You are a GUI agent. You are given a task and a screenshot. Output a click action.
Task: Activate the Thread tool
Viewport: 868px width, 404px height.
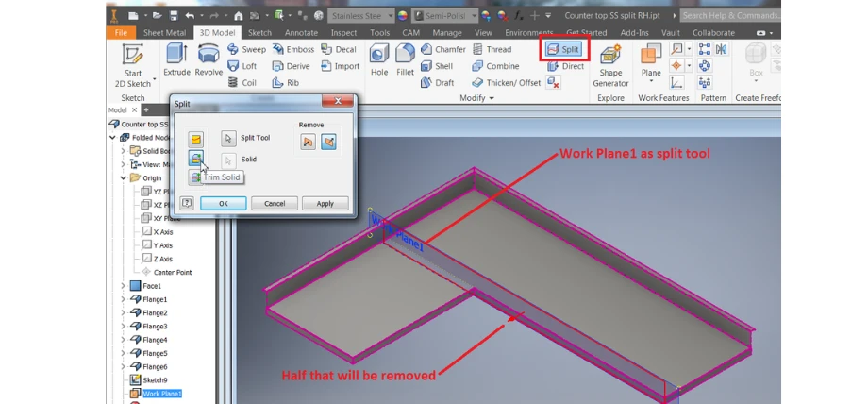(x=492, y=49)
